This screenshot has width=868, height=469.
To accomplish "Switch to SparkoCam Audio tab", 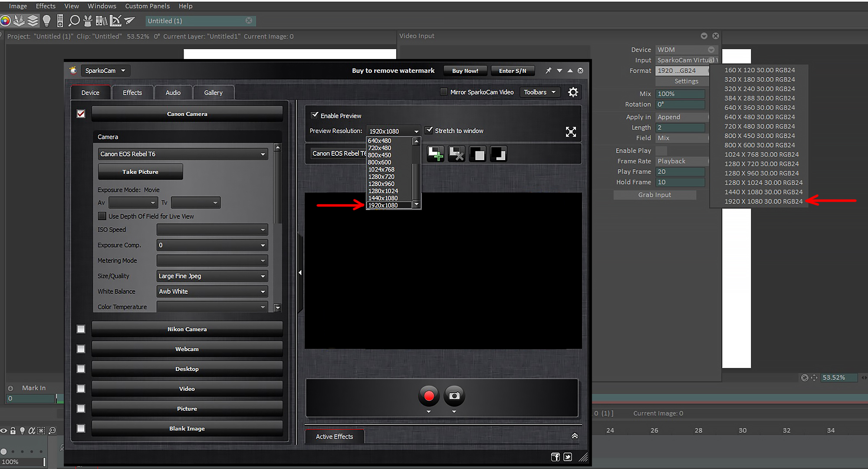I will coord(173,92).
